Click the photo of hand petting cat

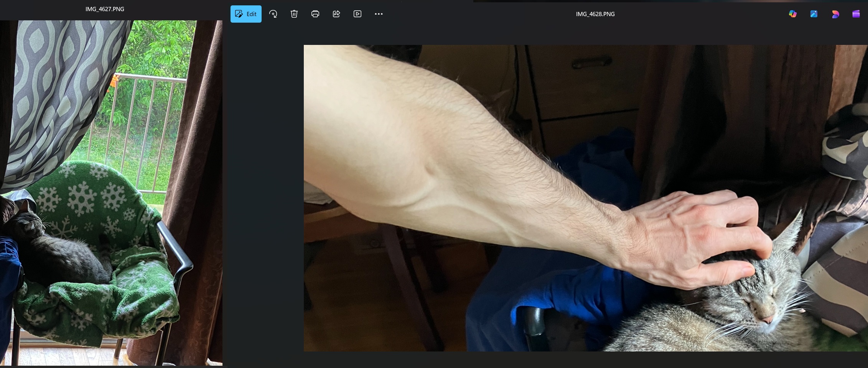(586, 198)
